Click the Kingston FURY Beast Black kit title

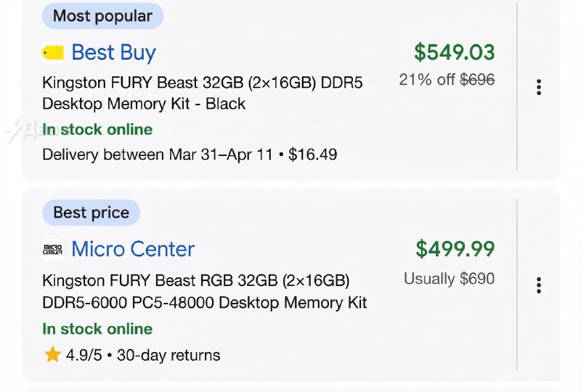(202, 93)
